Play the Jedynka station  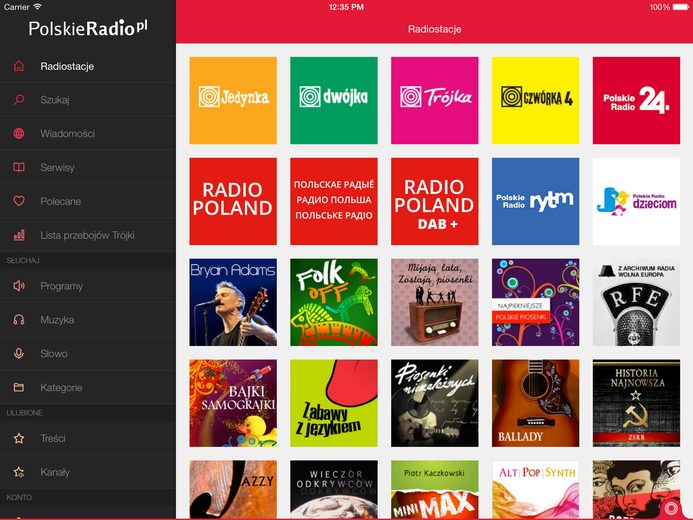233,100
